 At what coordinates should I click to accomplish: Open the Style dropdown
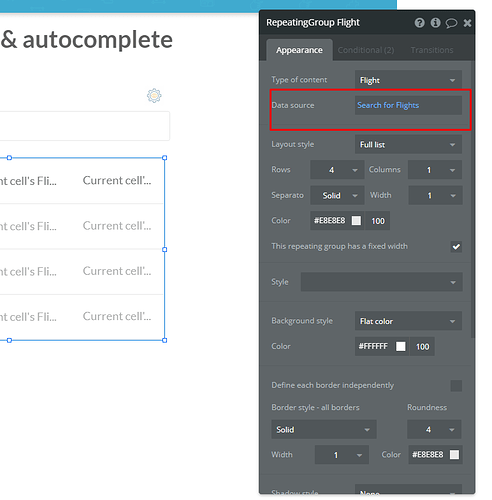point(381,282)
